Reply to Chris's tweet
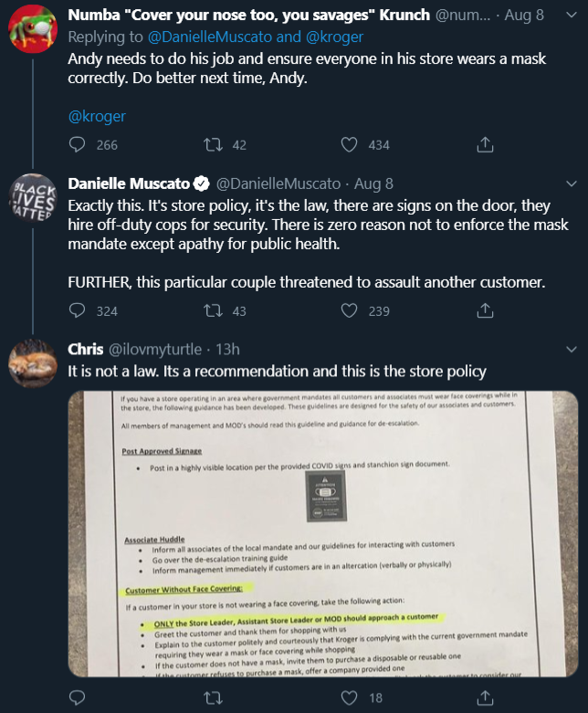 (77, 697)
